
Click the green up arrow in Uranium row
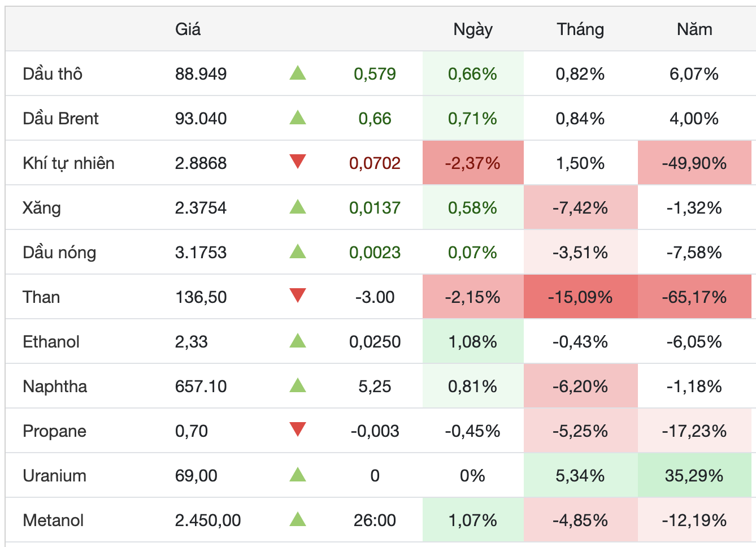tap(298, 474)
